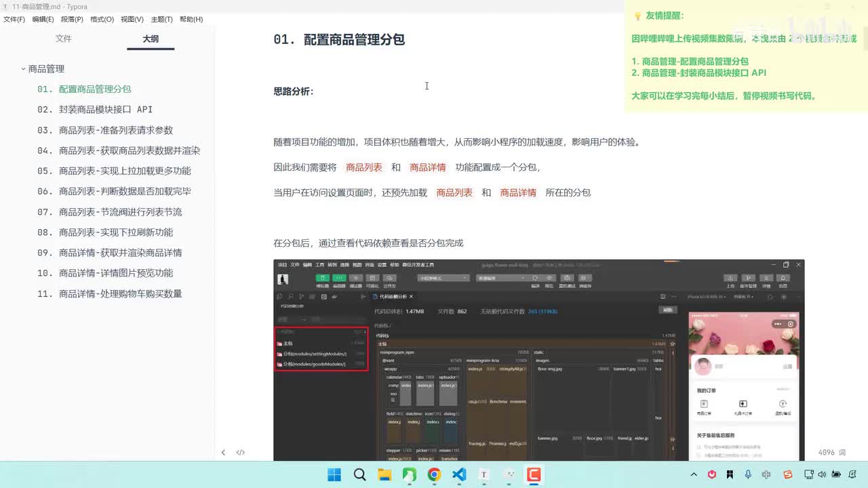Open the green app on taskbar

(x=410, y=474)
